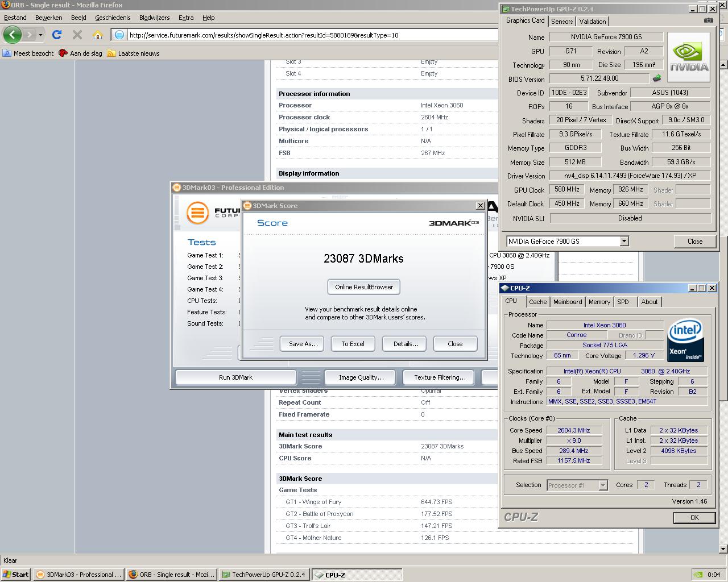Screen dimensions: 728x582
Task: Open the Geschiedenis menu
Action: coord(113,18)
